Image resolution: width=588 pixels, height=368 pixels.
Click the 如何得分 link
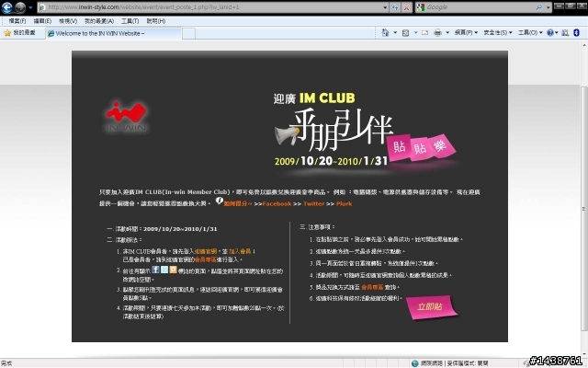tap(237, 203)
